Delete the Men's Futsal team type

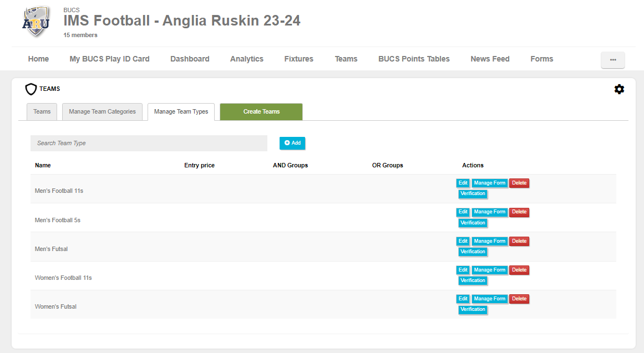pyautogui.click(x=519, y=242)
